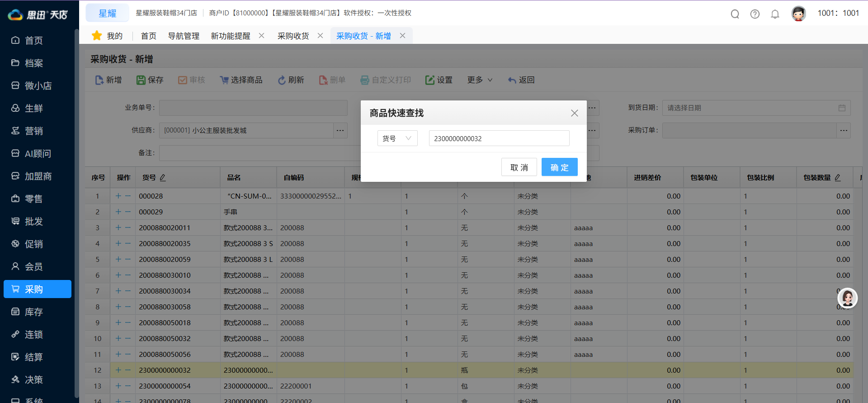Viewport: 868px width, 403px height.
Task: Edit the 货号 column pencil icon
Action: point(163,178)
